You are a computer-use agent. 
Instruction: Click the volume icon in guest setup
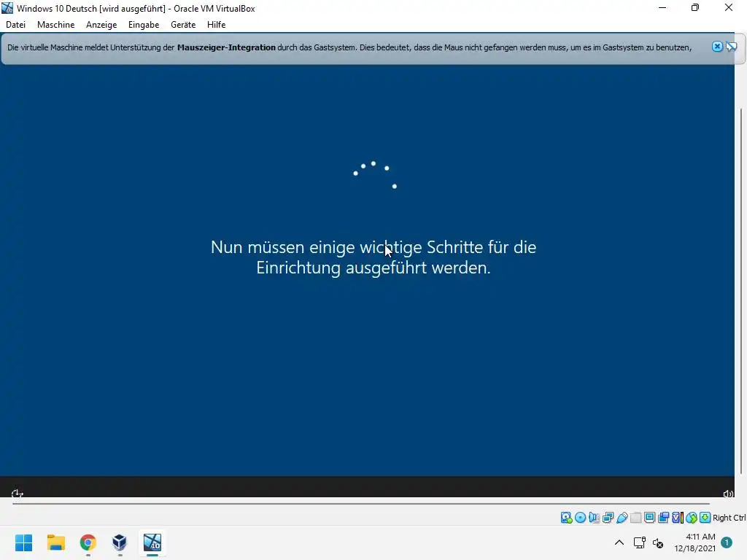[728, 494]
